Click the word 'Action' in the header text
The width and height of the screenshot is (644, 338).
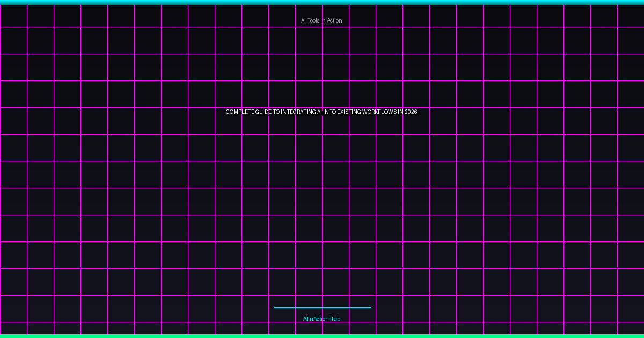[x=334, y=20]
